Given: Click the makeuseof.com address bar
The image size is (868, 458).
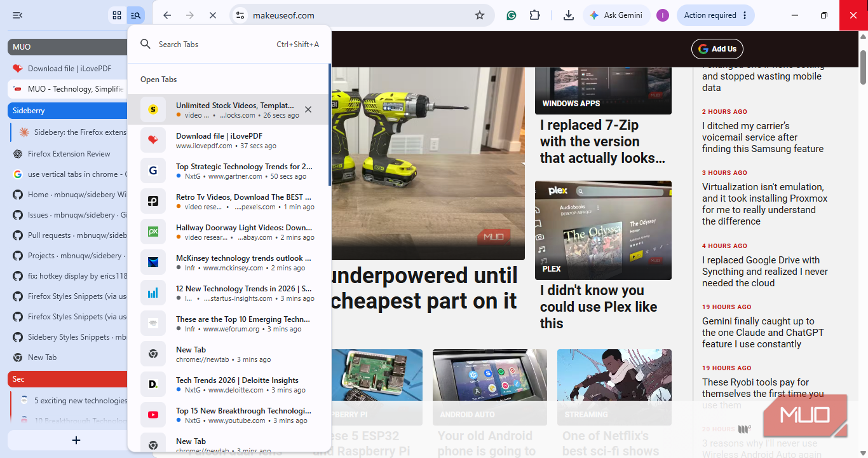Looking at the screenshot, I should click(x=362, y=15).
